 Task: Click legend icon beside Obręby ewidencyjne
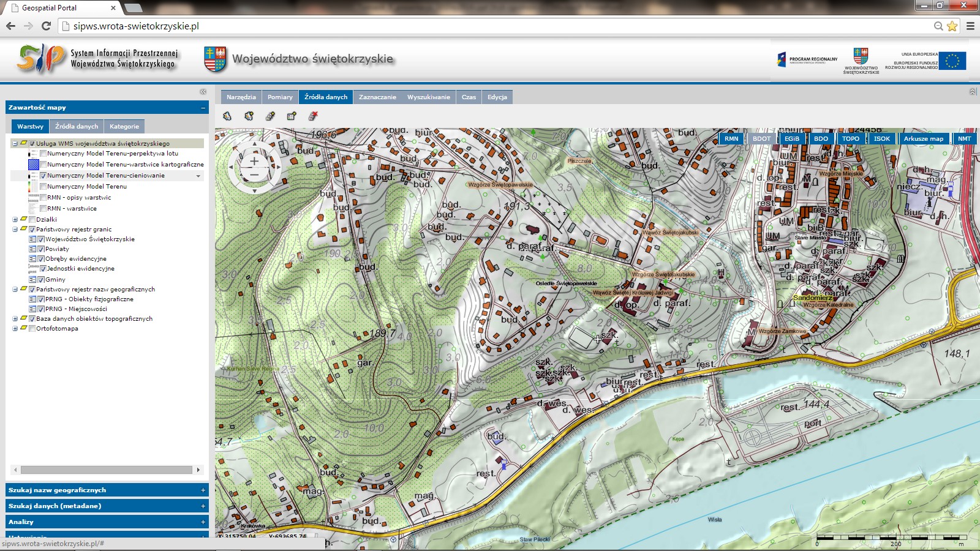pos(32,259)
